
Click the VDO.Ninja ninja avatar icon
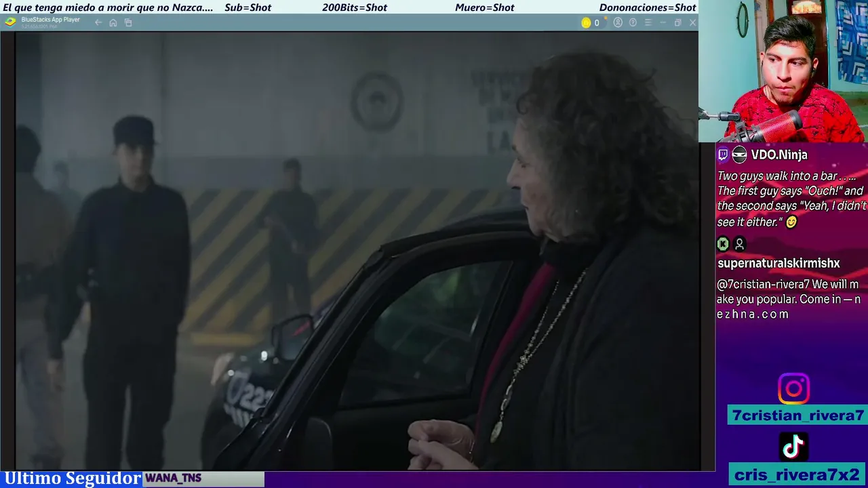(739, 155)
